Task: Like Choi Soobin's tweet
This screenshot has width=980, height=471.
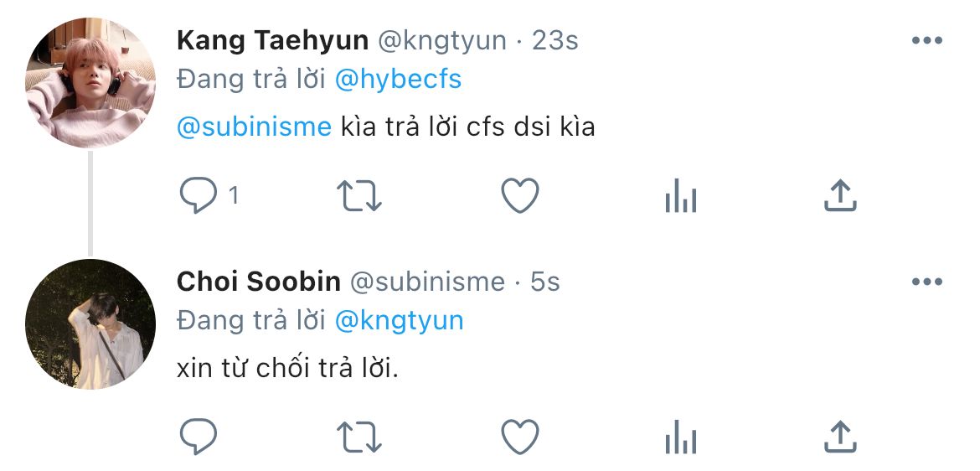Action: click(x=519, y=437)
